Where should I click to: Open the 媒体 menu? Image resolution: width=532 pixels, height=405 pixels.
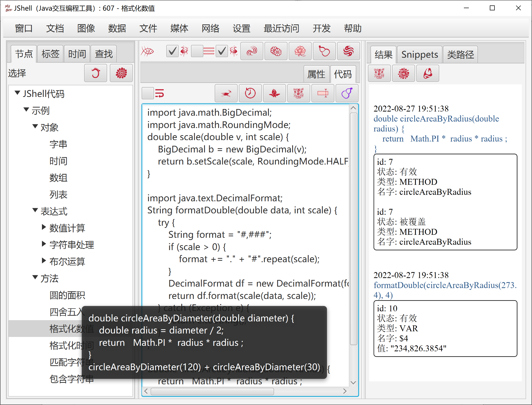179,28
